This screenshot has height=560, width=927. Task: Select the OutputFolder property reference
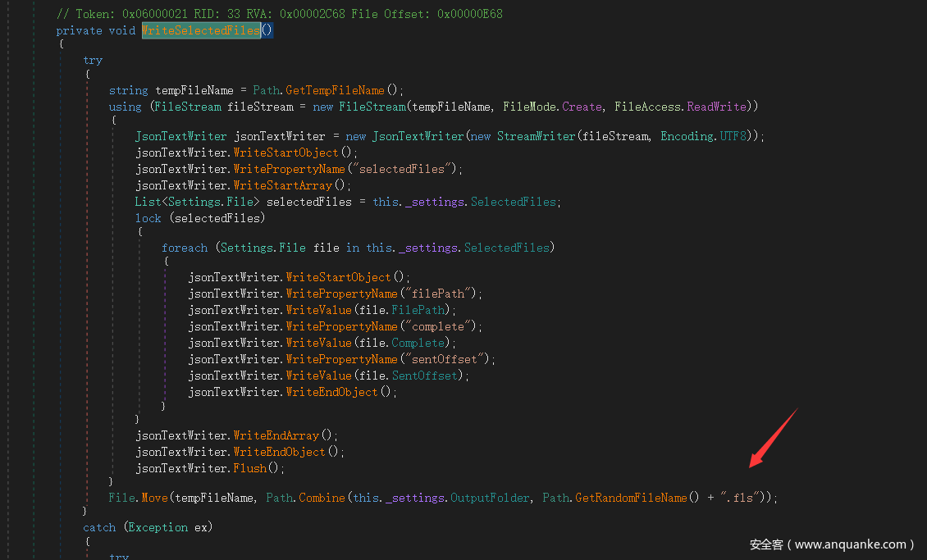pos(490,498)
